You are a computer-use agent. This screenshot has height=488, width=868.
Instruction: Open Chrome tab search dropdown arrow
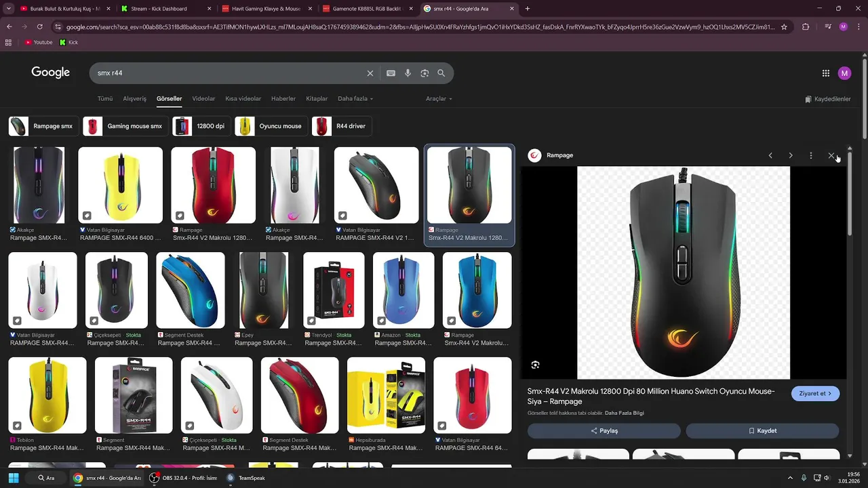coord(8,9)
